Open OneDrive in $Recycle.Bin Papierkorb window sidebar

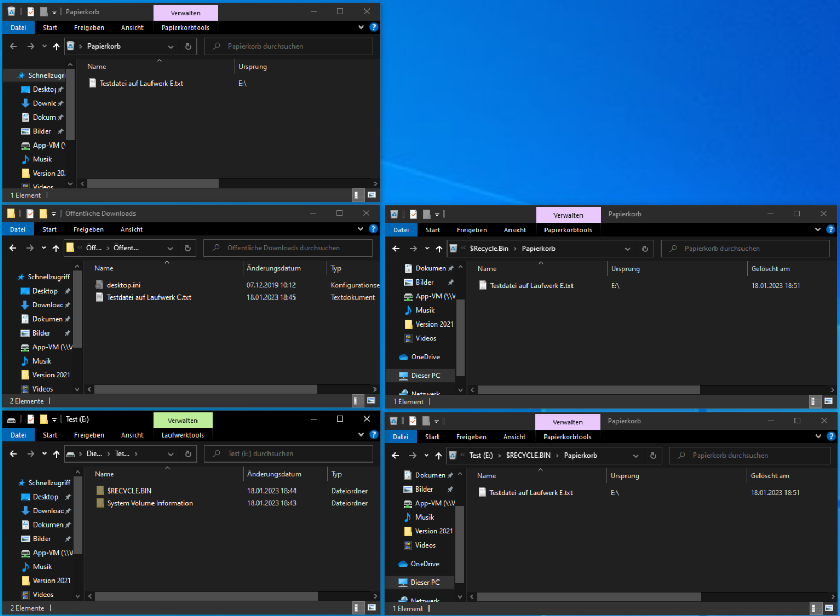click(x=425, y=357)
